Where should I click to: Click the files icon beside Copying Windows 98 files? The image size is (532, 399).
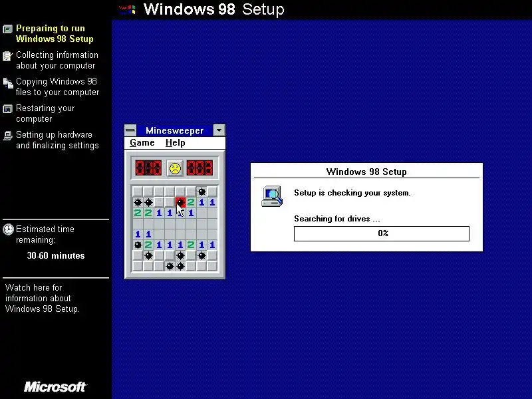pyautogui.click(x=8, y=82)
